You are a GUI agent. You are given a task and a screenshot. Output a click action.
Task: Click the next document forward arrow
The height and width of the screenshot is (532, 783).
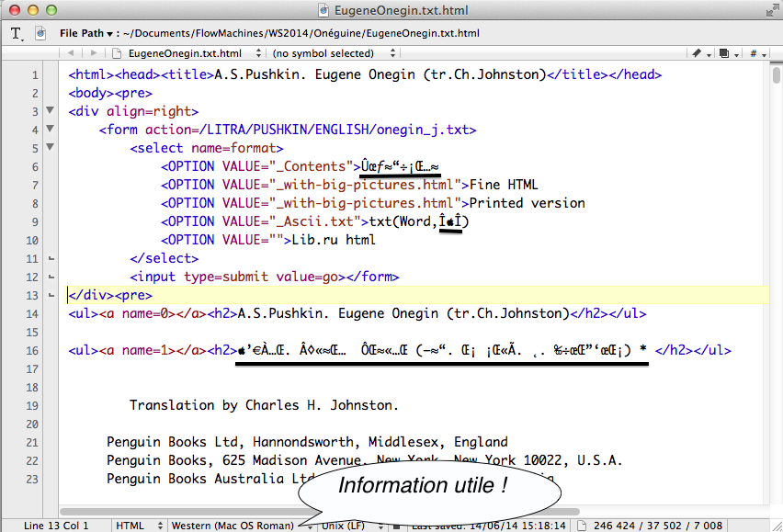pos(93,54)
